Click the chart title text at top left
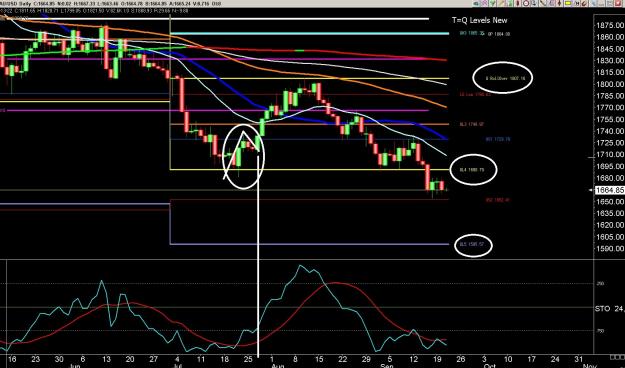The height and width of the screenshot is (368, 625). 111,4
